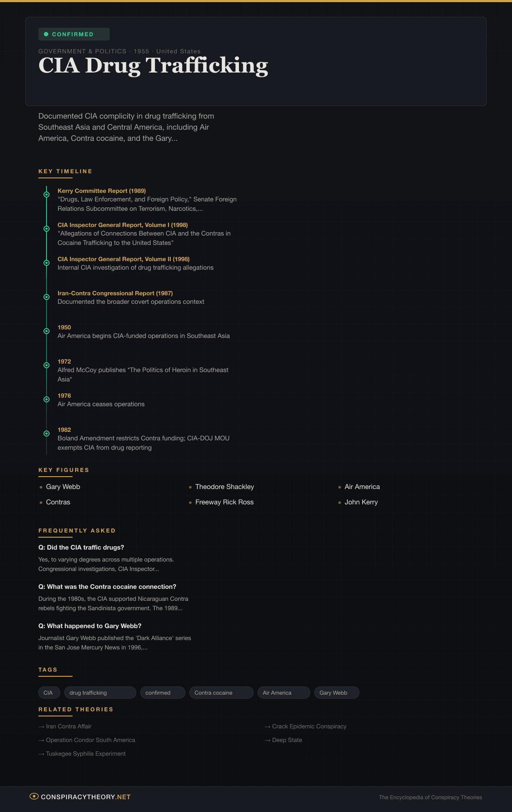Open the Iran Contra Affair related link
Viewport: 512px width, 812px height.
coord(68,726)
